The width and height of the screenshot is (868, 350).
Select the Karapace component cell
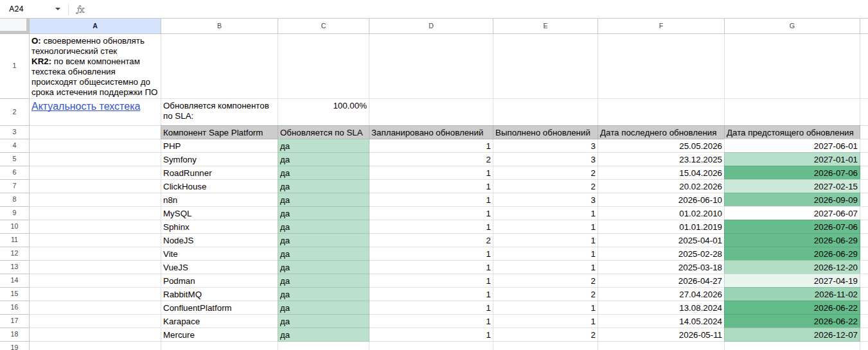pyautogui.click(x=219, y=321)
